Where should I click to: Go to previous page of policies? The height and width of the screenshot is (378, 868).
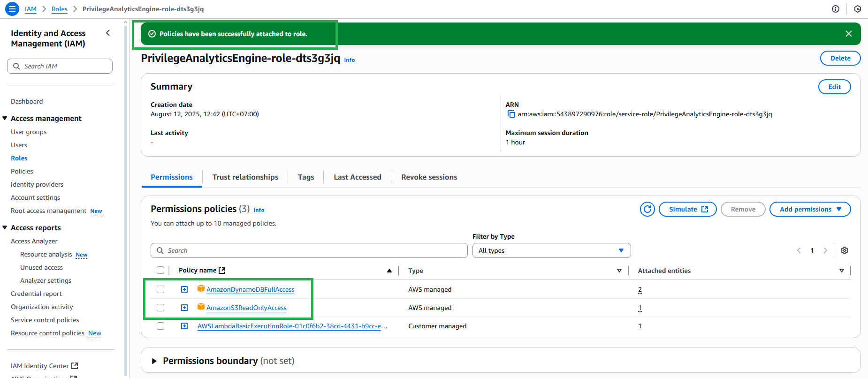pyautogui.click(x=799, y=250)
